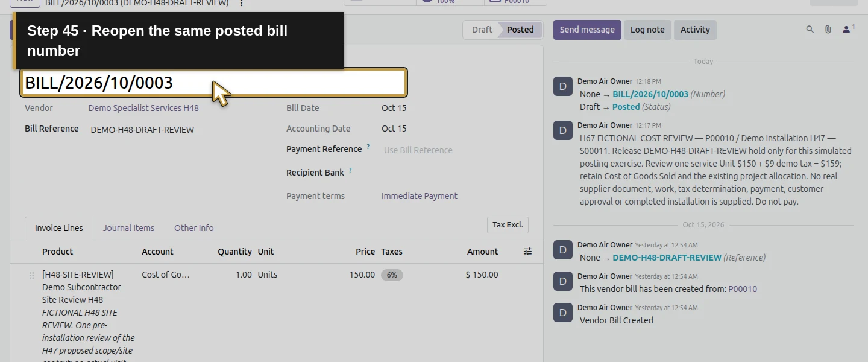The height and width of the screenshot is (362, 868).
Task: Click the Recipient Bank field
Action: coord(454,173)
